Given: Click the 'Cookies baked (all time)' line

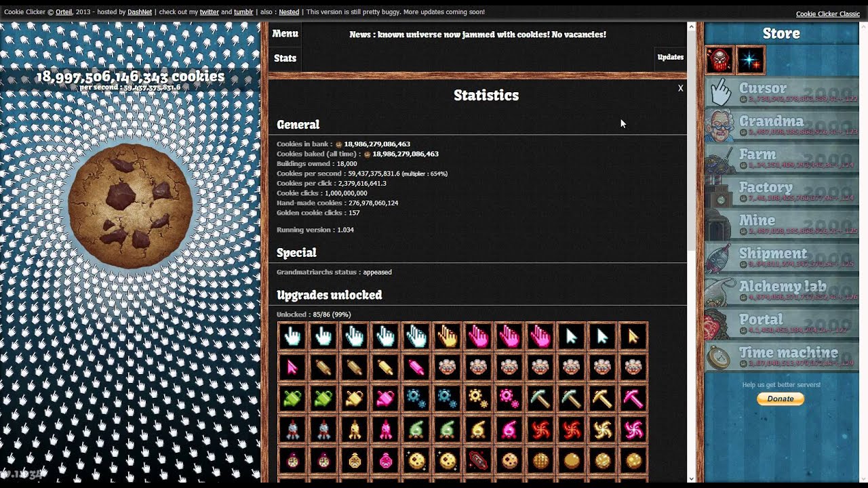Looking at the screenshot, I should tap(357, 154).
